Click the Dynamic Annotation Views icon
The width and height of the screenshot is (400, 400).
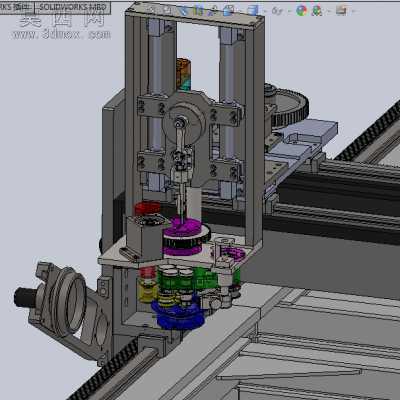pyautogui.click(x=212, y=11)
